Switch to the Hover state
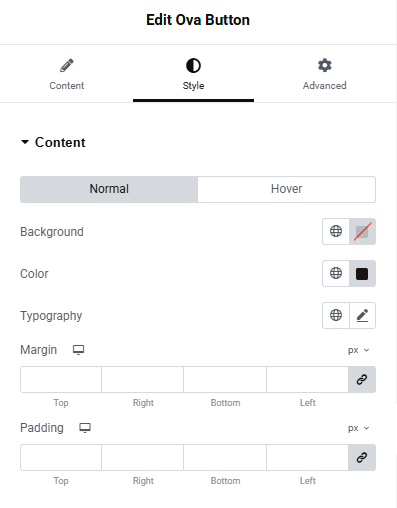 click(x=286, y=189)
